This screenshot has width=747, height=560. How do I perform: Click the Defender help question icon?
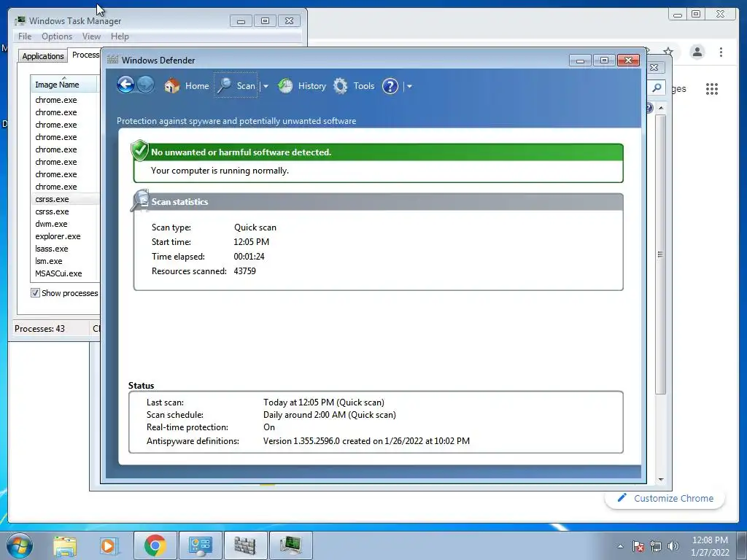click(x=390, y=86)
